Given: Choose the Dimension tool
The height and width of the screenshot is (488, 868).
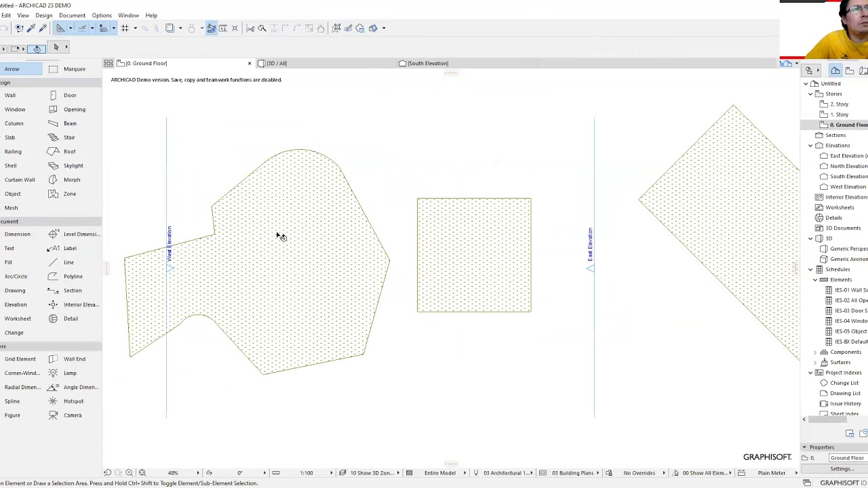Looking at the screenshot, I should point(17,235).
